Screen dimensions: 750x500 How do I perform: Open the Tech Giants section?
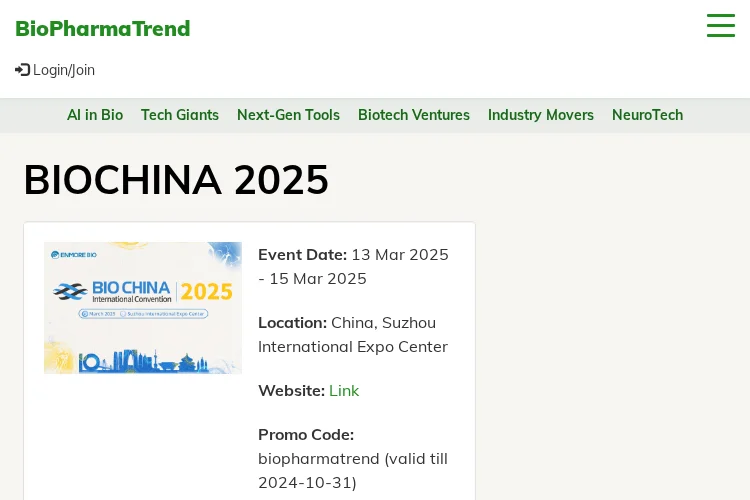pos(180,115)
